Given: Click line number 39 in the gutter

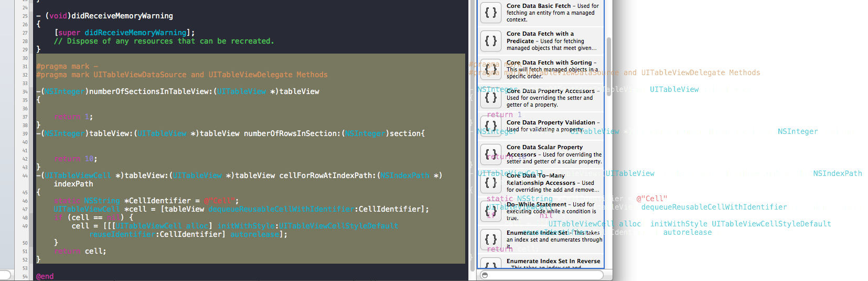Looking at the screenshot, I should [25, 134].
